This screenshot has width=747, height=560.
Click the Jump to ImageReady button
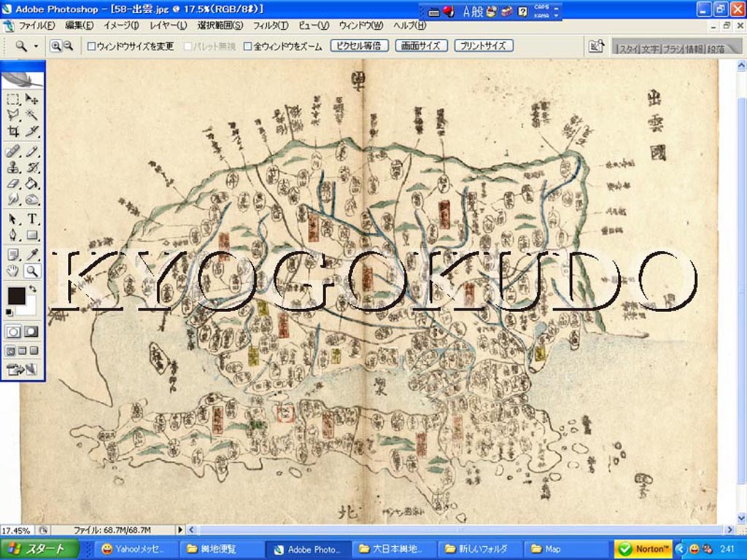[x=22, y=370]
